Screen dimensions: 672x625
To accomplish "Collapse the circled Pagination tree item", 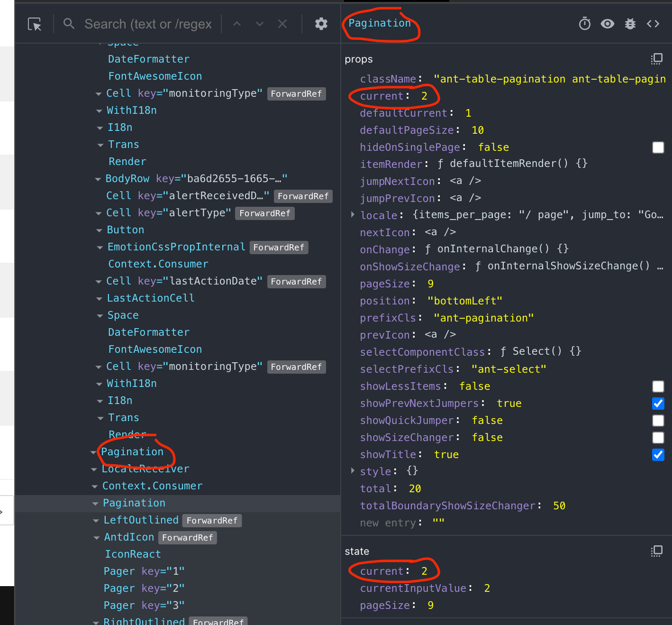I will pyautogui.click(x=93, y=452).
